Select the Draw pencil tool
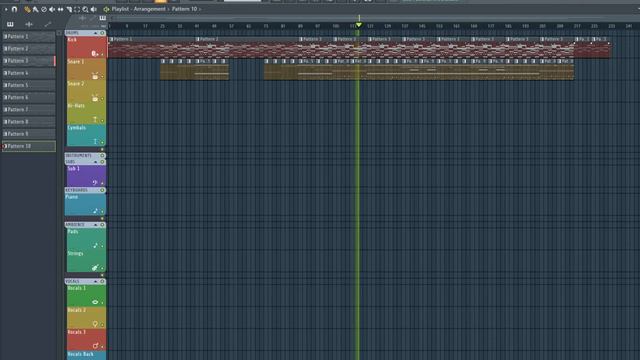640x360 pixels. [27, 9]
